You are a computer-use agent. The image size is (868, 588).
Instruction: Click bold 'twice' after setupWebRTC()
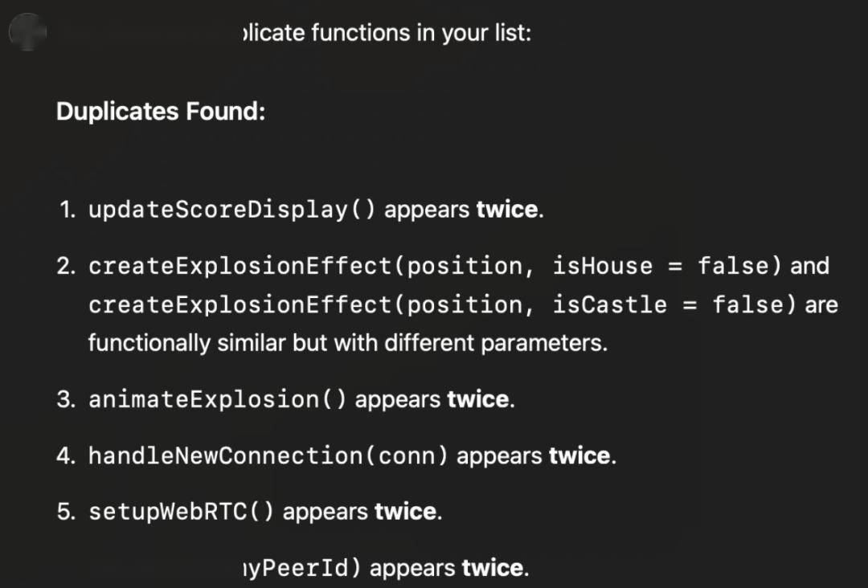pos(406,512)
